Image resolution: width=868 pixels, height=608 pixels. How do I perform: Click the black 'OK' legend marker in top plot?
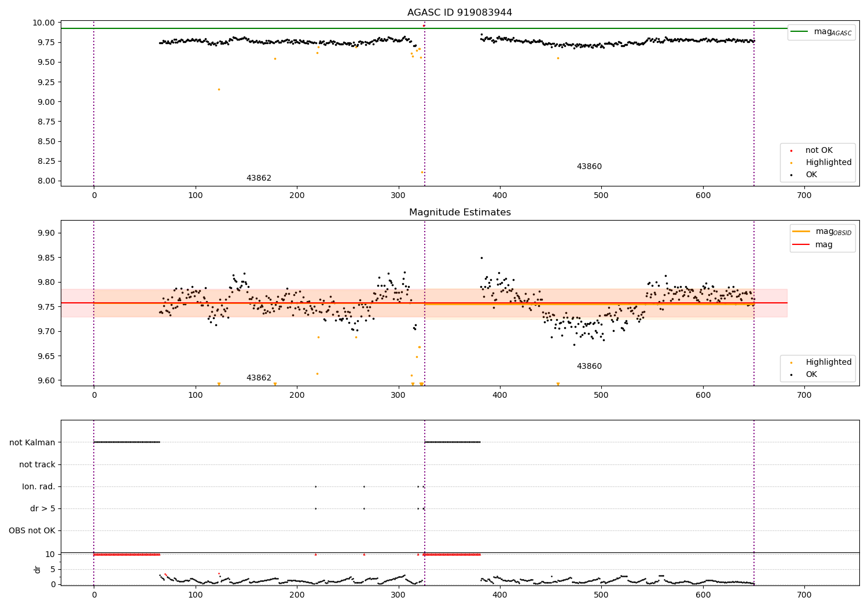(x=791, y=175)
